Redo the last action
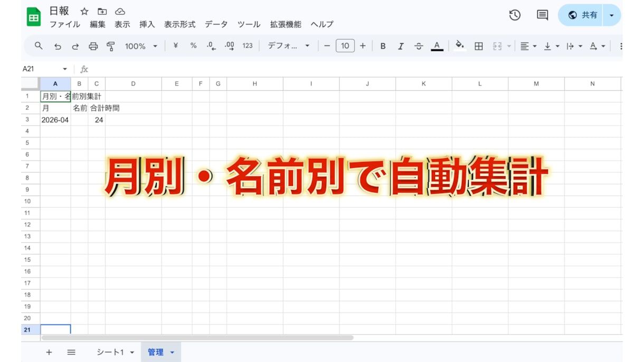The image size is (644, 362). [x=75, y=46]
